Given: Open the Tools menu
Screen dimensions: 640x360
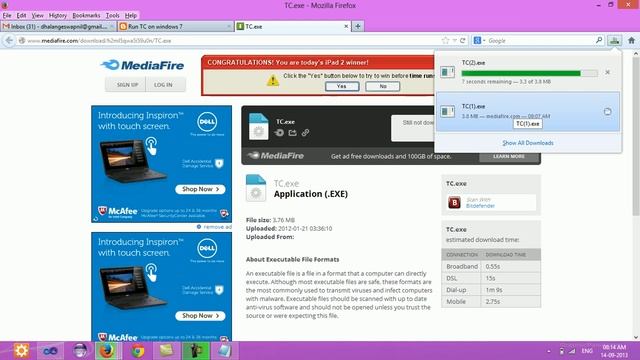Looking at the screenshot, I should pos(113,16).
